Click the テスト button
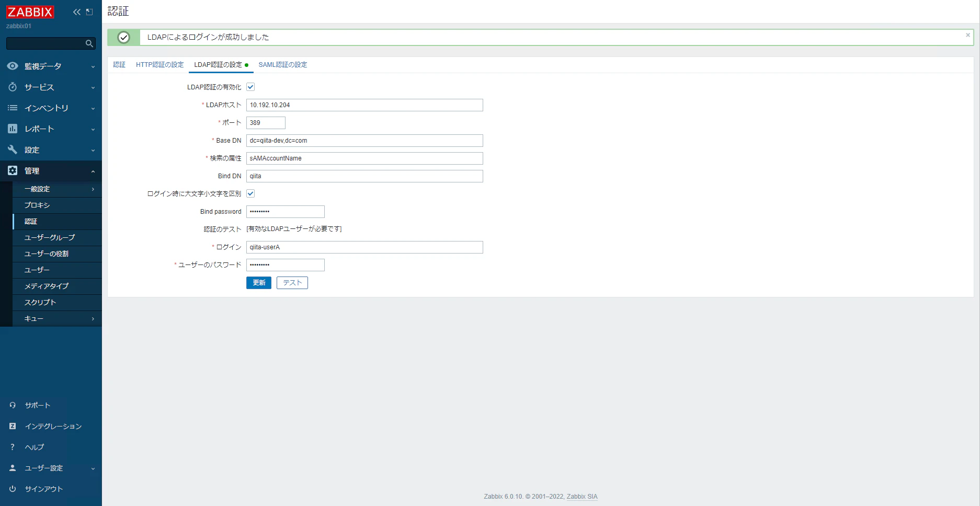This screenshot has height=506, width=980. coord(292,283)
